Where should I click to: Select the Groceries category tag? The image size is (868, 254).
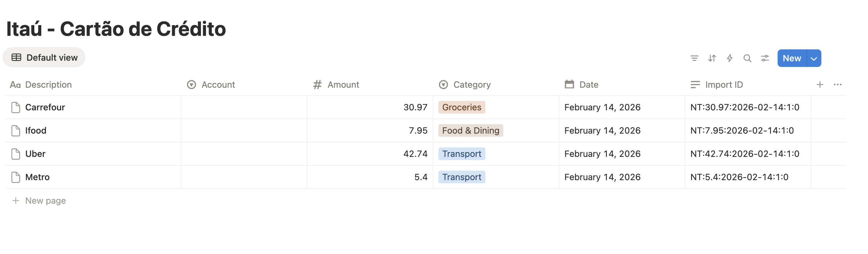pyautogui.click(x=461, y=107)
